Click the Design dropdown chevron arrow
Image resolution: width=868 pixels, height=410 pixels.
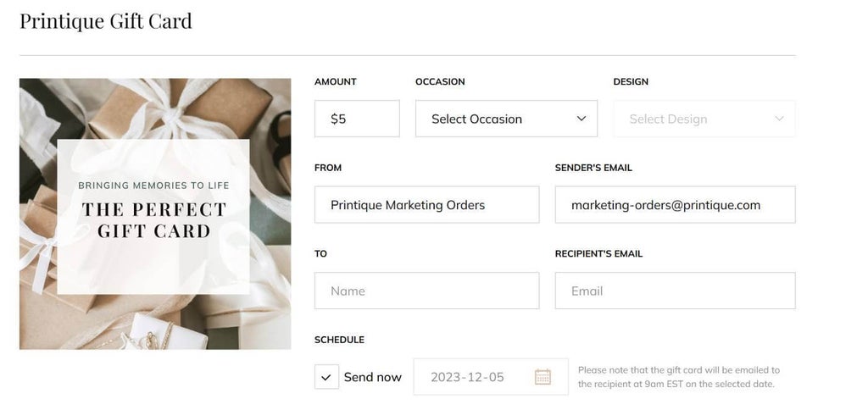pyautogui.click(x=779, y=119)
